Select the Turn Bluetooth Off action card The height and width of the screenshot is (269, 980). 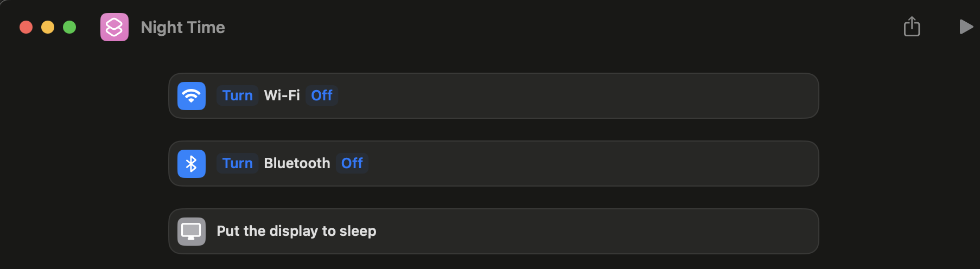493,164
